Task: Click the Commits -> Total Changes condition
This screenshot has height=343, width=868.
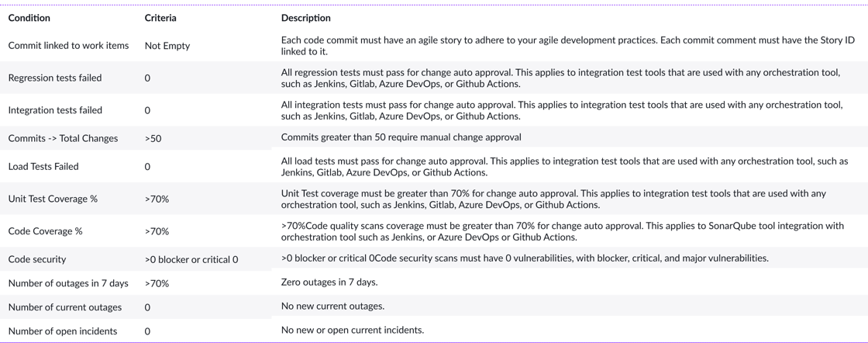Action: pos(63,138)
